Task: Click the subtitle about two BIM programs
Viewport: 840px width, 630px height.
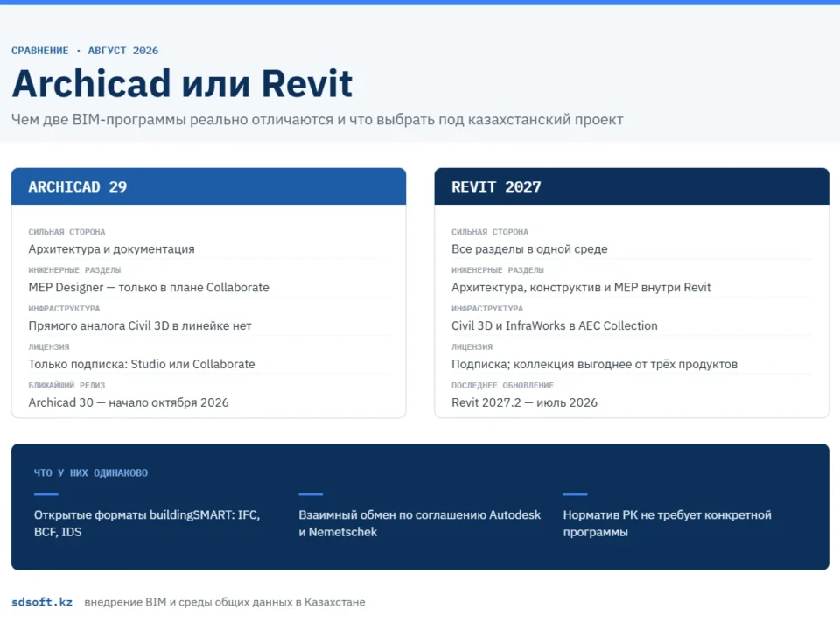Action: [x=317, y=120]
